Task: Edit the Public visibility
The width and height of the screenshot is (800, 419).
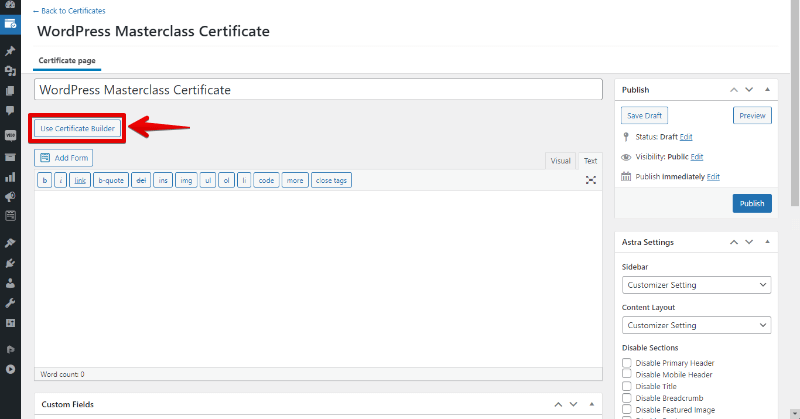Action: click(697, 157)
